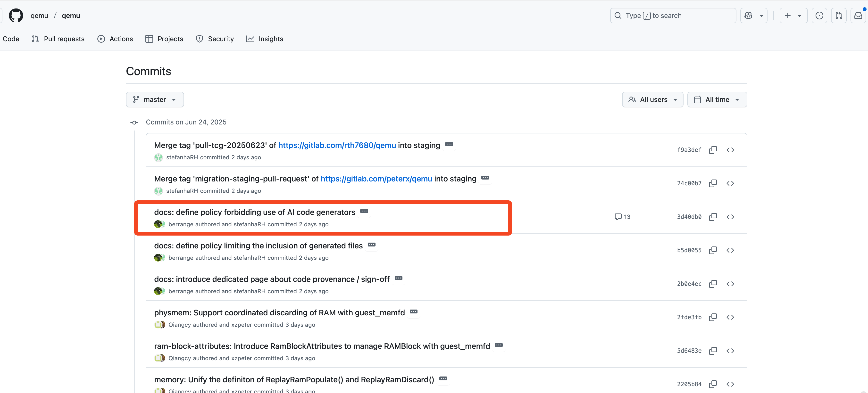Open the All time date filter
868x393 pixels.
click(x=717, y=99)
